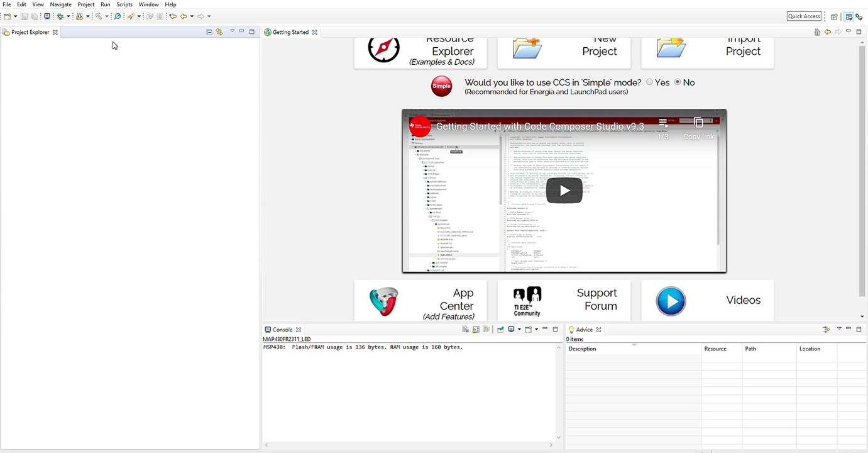
Task: Select Yes for CCS Simple mode
Action: click(x=650, y=82)
